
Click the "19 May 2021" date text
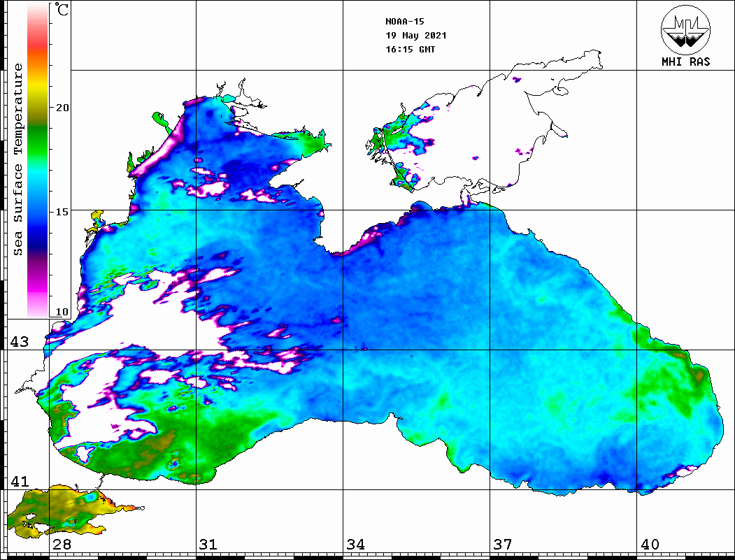[x=416, y=36]
